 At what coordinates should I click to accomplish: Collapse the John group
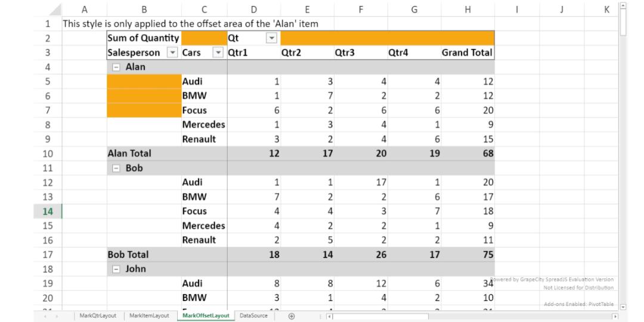pyautogui.click(x=116, y=269)
